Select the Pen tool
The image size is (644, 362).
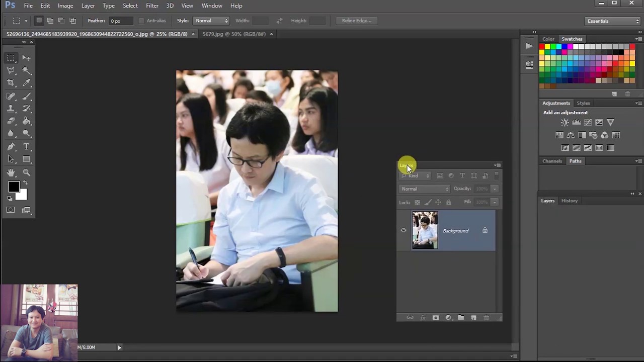tap(11, 147)
